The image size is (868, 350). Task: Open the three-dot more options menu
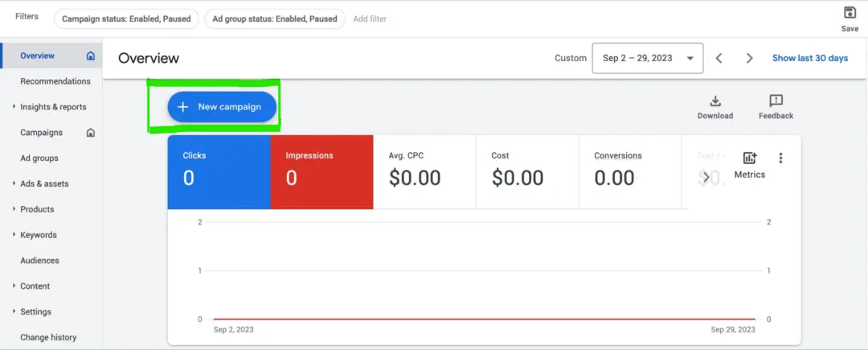[x=780, y=158]
